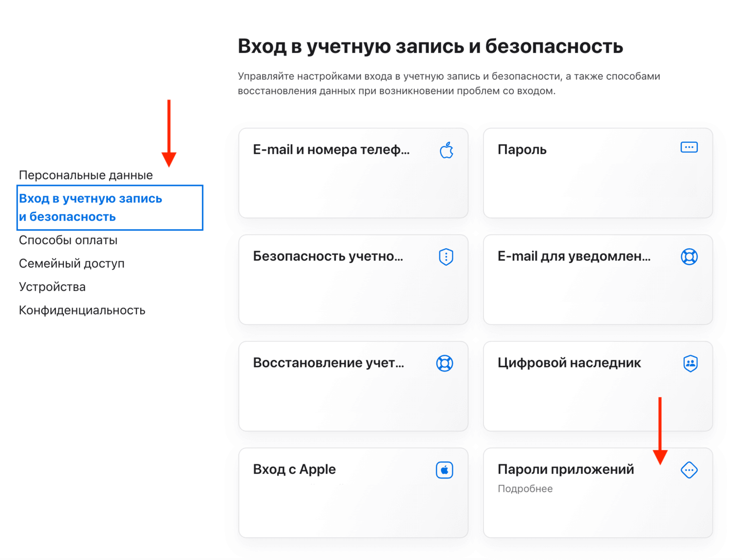
Task: Open Персональные данные section
Action: (x=86, y=175)
